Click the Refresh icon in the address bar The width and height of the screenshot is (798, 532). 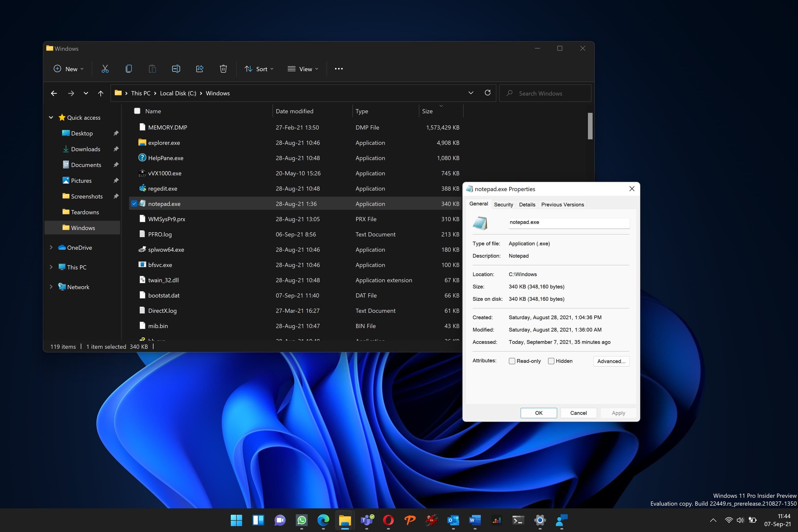click(488, 93)
